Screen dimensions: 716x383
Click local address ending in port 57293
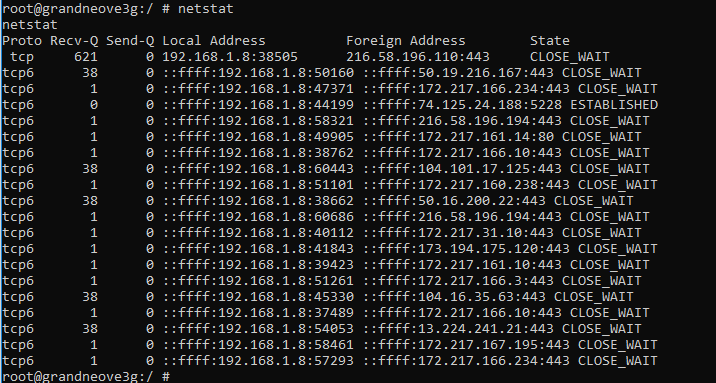click(258, 360)
